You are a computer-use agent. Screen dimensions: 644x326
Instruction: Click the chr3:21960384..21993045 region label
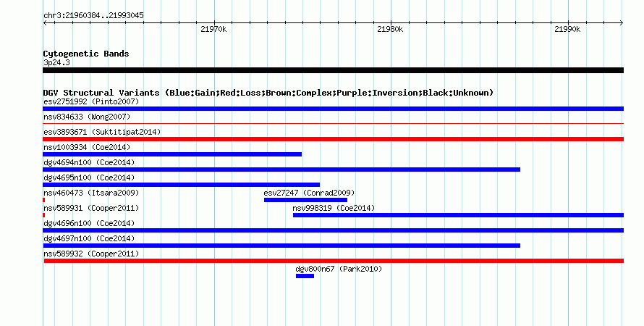tap(93, 15)
